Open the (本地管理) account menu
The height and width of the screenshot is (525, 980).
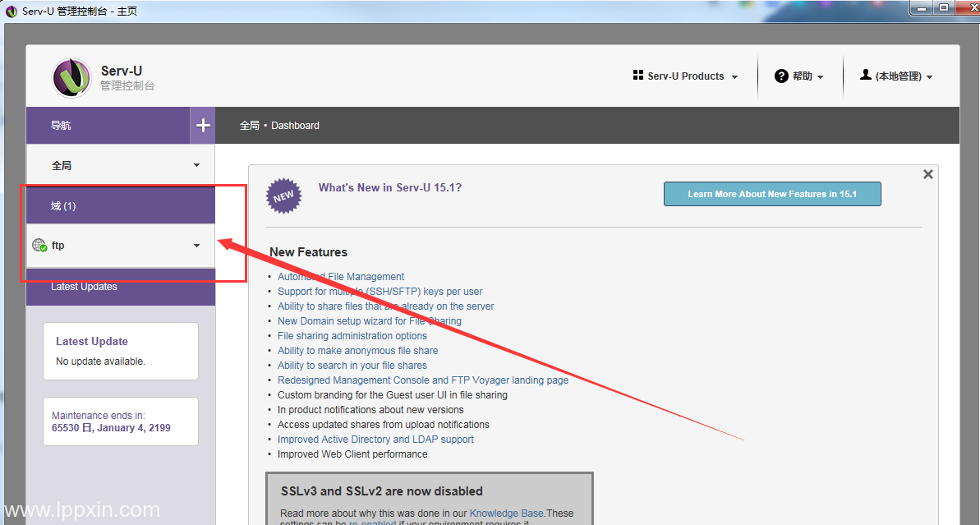899,76
